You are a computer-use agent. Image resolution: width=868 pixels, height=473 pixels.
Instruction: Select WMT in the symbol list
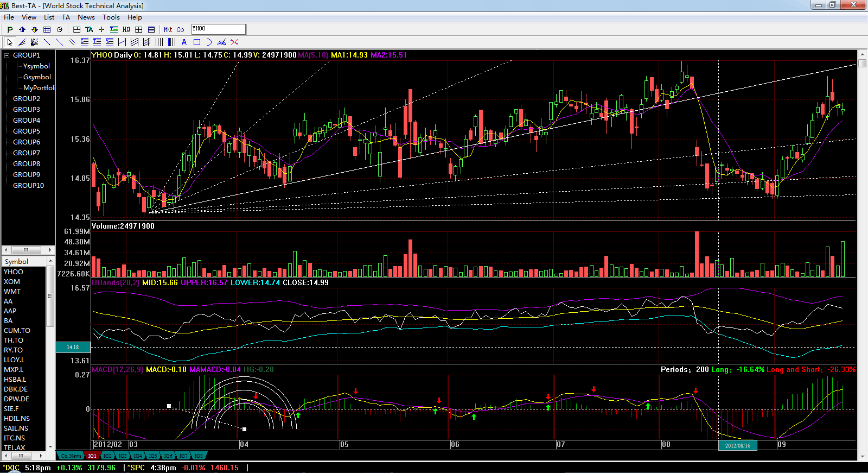click(x=12, y=292)
